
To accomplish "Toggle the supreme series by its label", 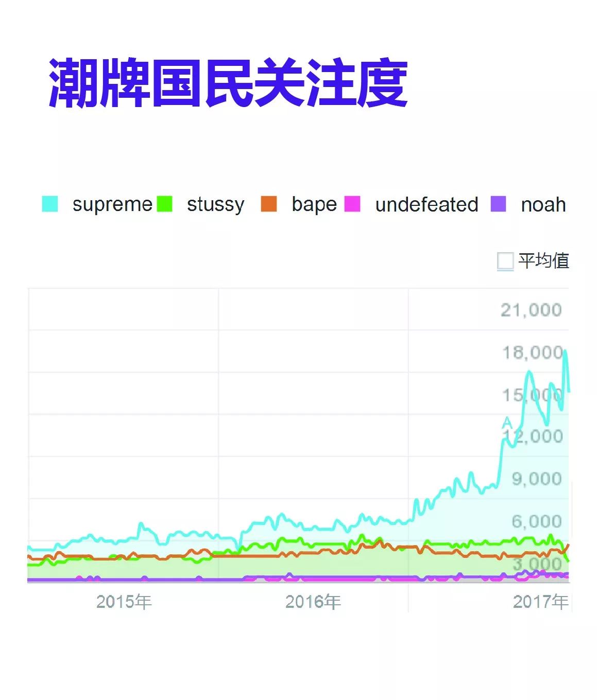I will tap(112, 204).
